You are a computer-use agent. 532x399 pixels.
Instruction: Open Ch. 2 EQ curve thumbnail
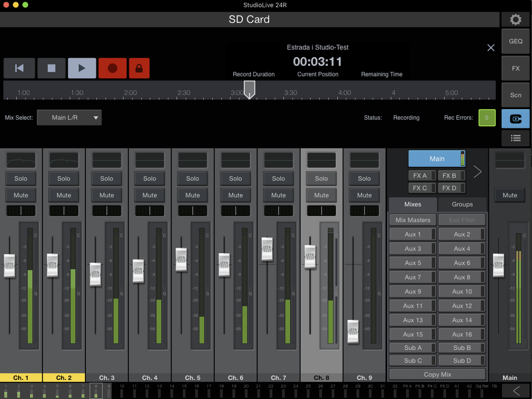pos(64,160)
